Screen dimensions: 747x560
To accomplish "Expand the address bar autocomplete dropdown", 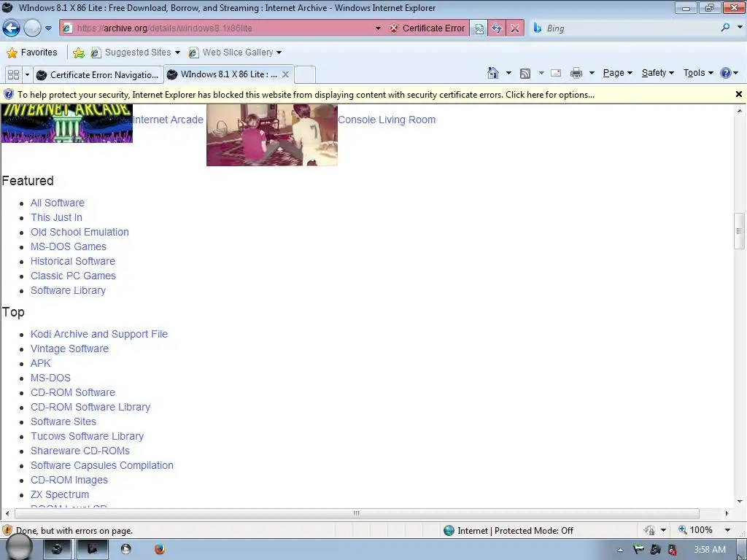I will (x=378, y=28).
